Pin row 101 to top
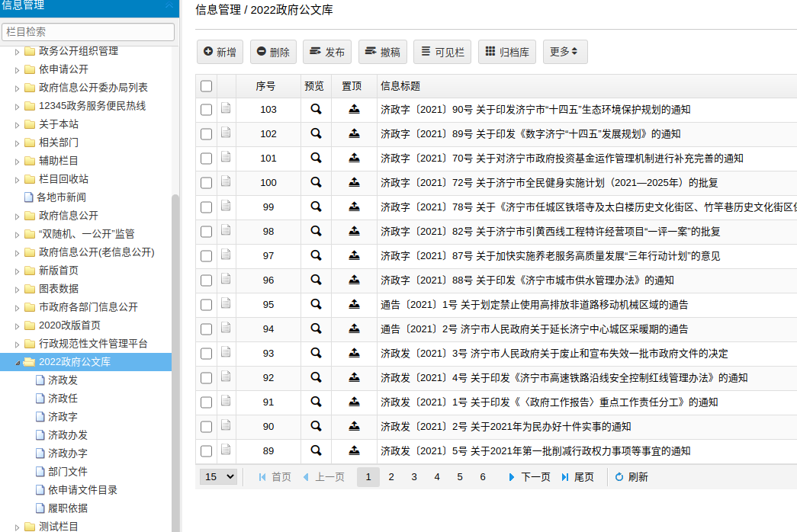 click(x=355, y=158)
